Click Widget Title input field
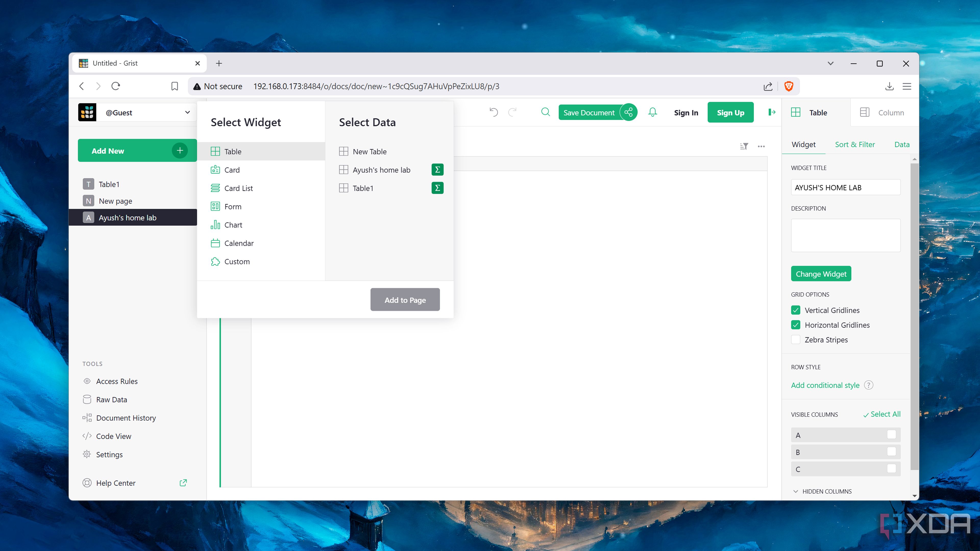 tap(846, 187)
